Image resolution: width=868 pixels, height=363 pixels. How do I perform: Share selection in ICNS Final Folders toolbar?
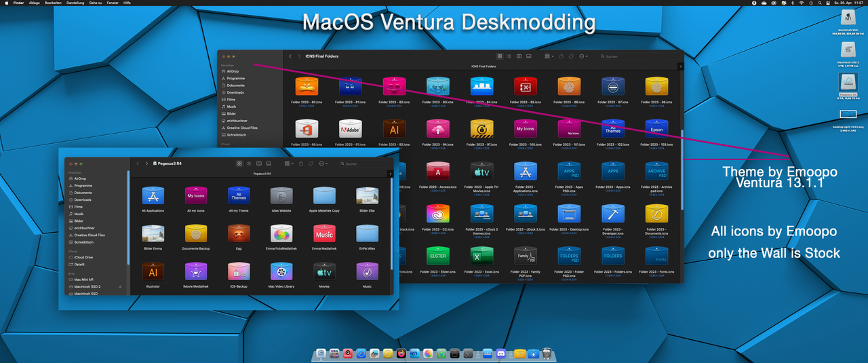[561, 56]
